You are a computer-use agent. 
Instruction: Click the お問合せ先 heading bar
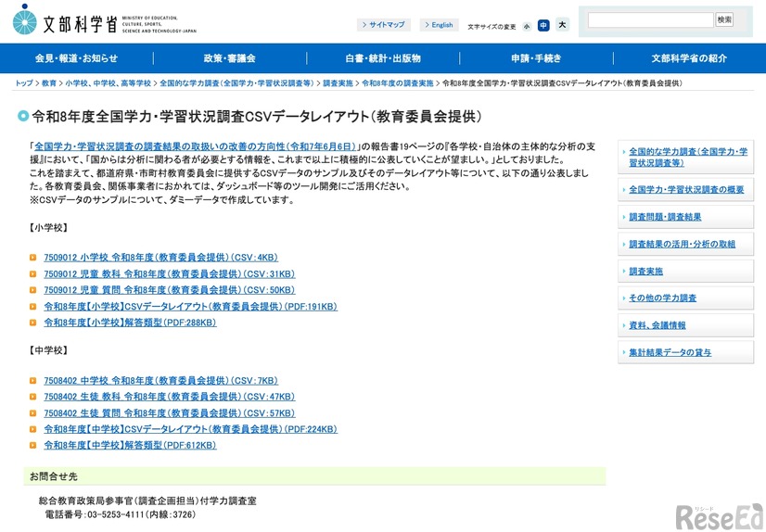point(314,476)
